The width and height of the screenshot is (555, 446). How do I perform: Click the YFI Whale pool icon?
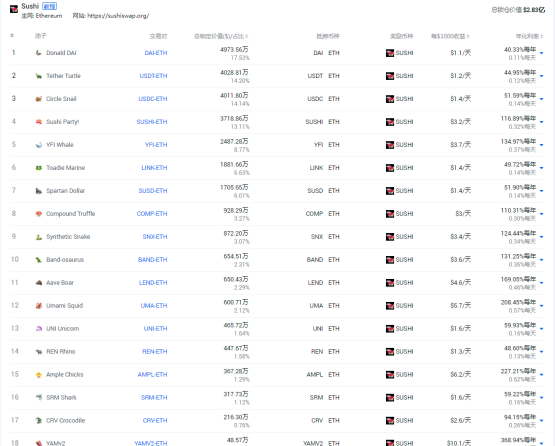39,145
